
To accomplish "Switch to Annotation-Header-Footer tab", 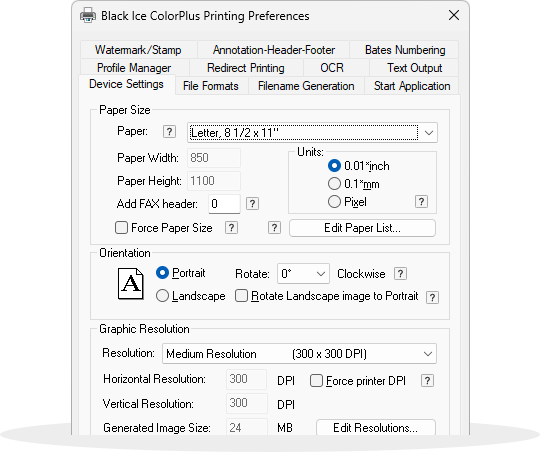I will (x=274, y=50).
